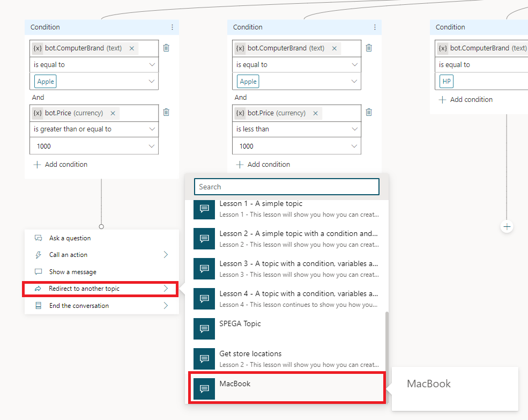Expand the 1000 value dropdown in second condition
Viewport: 528px width, 420px height.
[354, 146]
